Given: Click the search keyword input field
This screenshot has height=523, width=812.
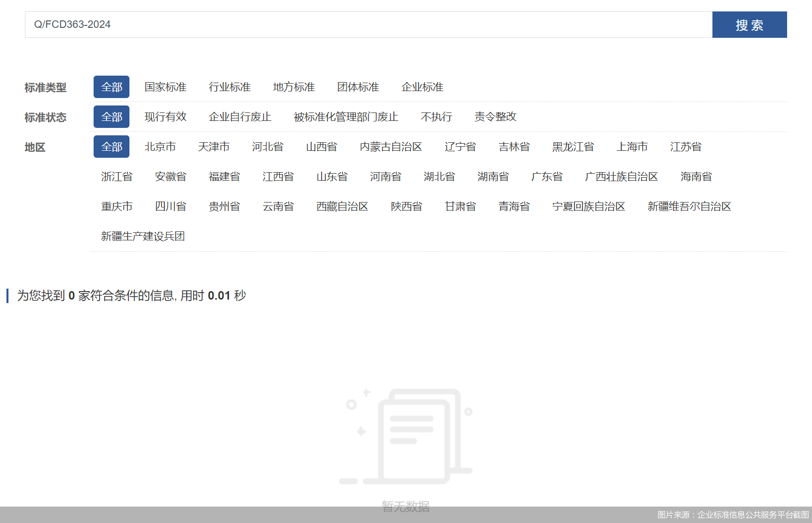Looking at the screenshot, I should pyautogui.click(x=348, y=24).
